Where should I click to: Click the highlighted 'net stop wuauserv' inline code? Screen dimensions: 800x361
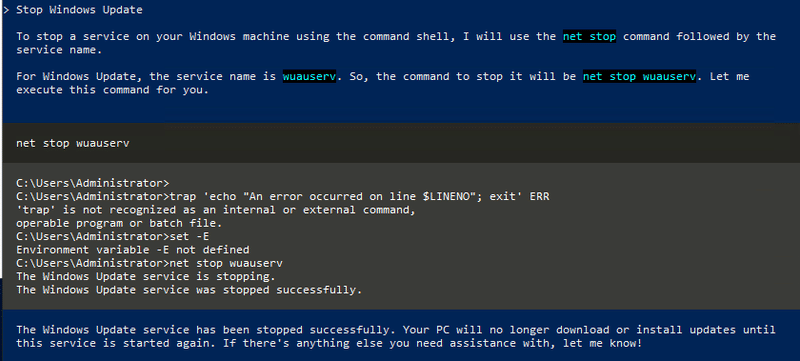point(639,77)
